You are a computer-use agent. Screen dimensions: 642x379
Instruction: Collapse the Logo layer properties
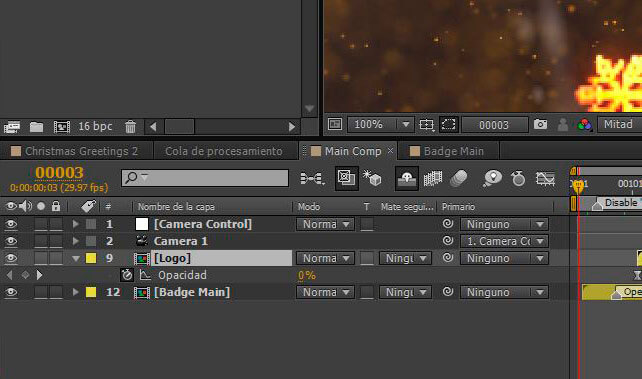(76, 259)
